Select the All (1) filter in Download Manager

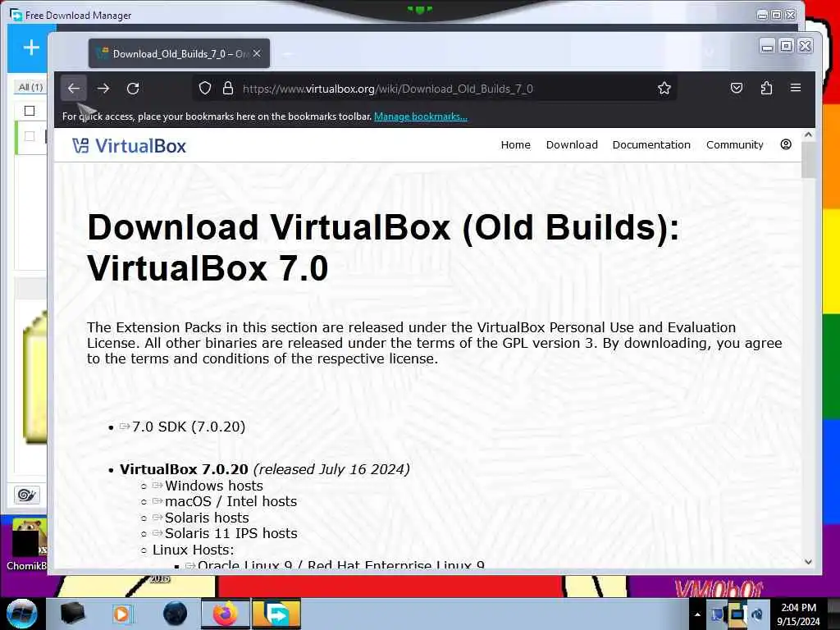coord(30,87)
